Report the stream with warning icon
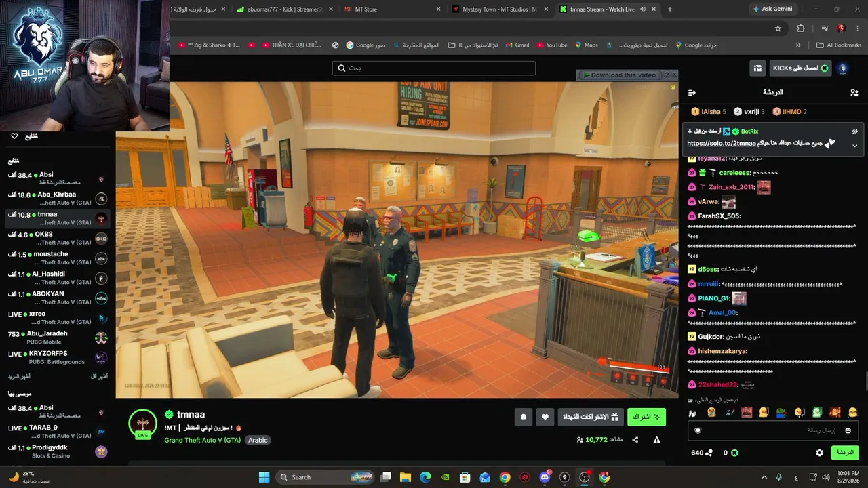The height and width of the screenshot is (488, 868). [656, 439]
